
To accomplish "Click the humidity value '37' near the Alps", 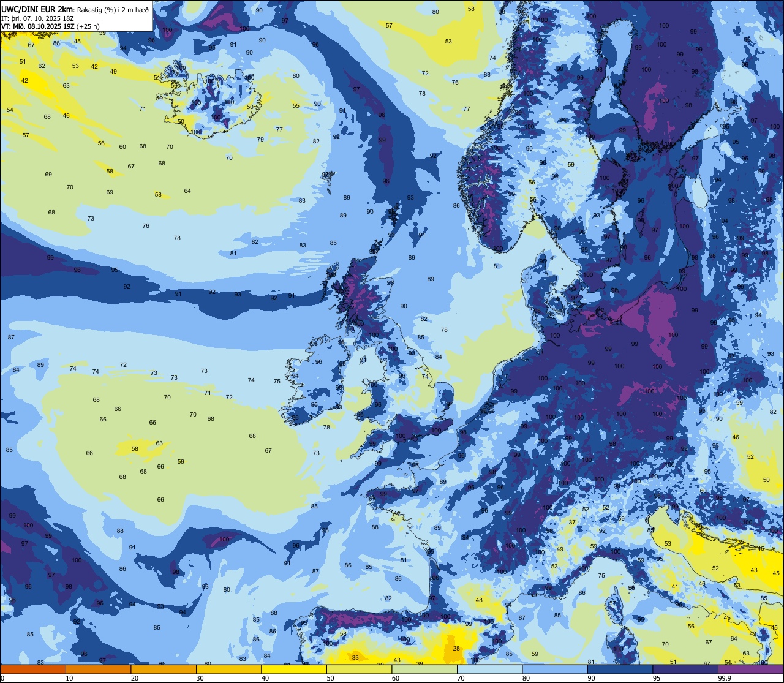I will point(572,522).
